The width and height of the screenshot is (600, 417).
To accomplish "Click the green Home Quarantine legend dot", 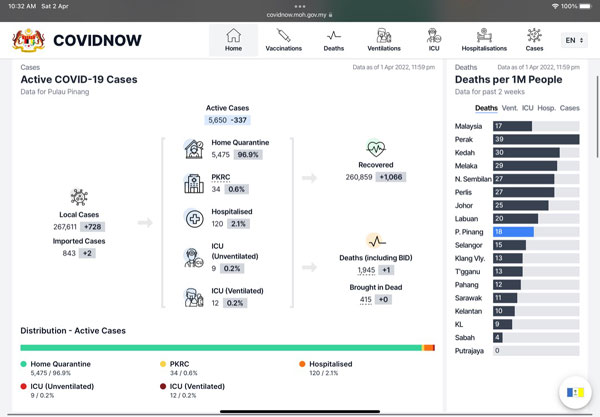I will click(x=24, y=364).
